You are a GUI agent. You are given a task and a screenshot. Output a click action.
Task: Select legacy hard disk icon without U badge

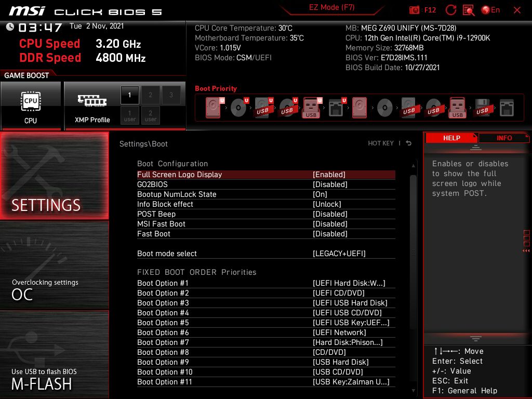click(360, 108)
